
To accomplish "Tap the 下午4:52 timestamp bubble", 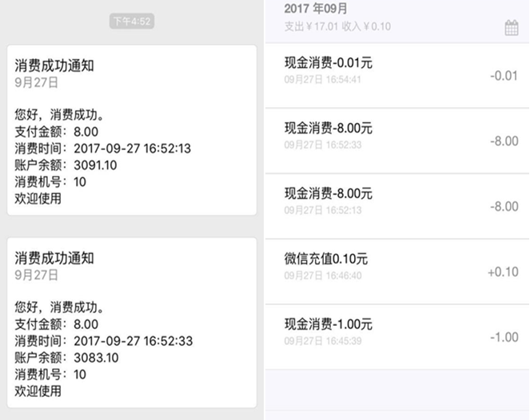I will (132, 22).
